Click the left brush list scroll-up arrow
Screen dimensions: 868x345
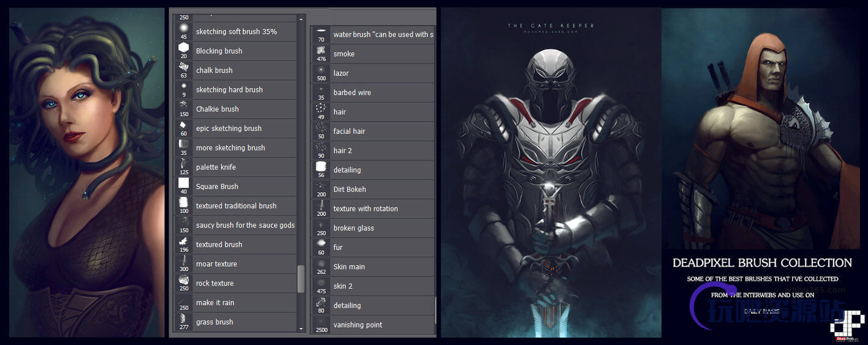tap(301, 19)
